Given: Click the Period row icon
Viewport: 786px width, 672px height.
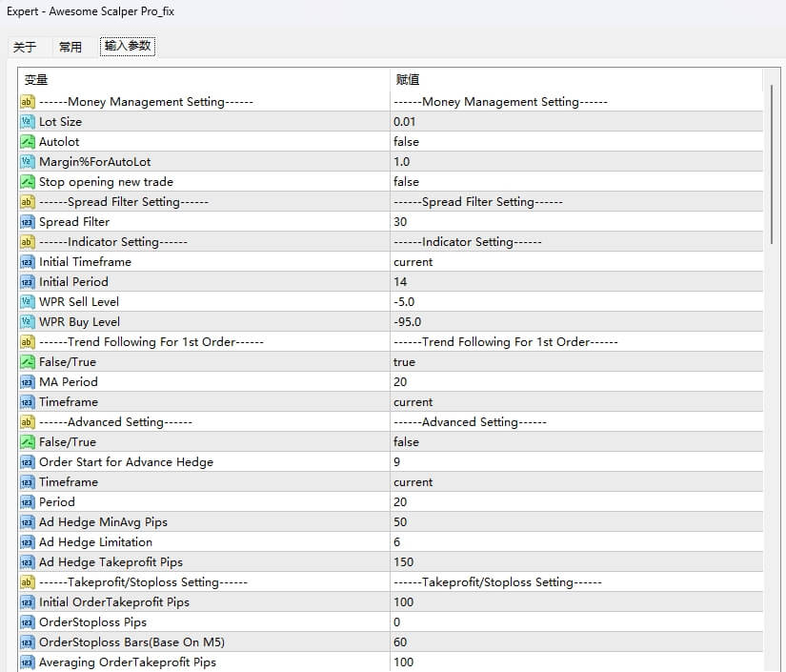Looking at the screenshot, I should (x=27, y=502).
